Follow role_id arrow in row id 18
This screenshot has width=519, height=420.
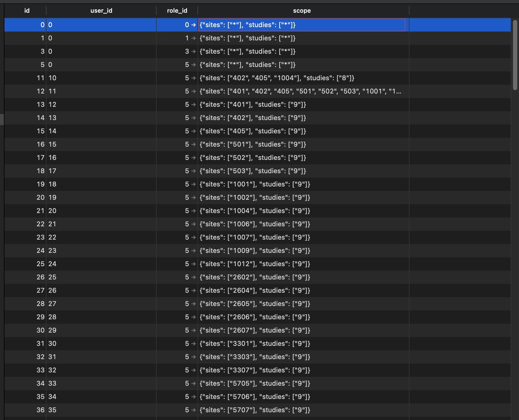(x=193, y=171)
